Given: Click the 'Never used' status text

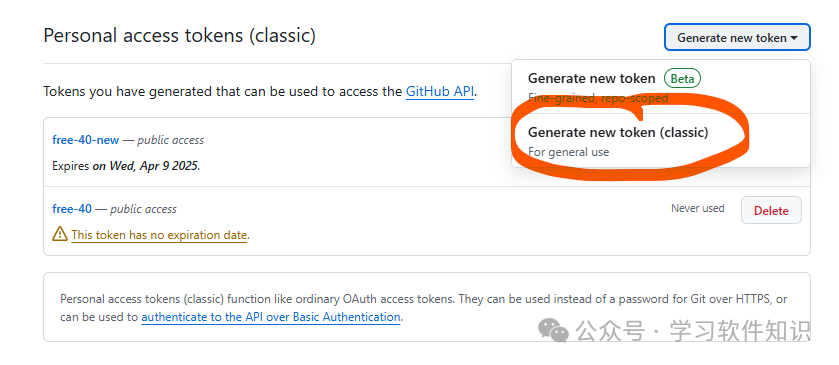Looking at the screenshot, I should pyautogui.click(x=698, y=208).
